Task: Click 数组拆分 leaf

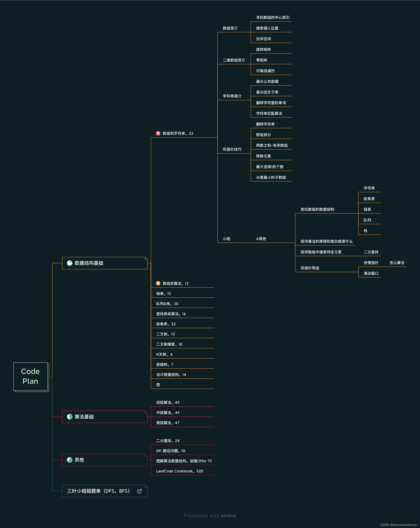Action: [263, 135]
